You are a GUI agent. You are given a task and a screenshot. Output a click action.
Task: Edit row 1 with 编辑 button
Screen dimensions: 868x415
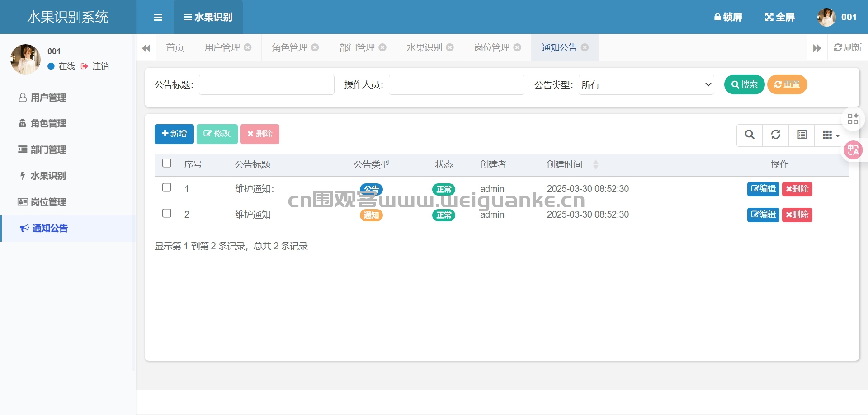point(763,189)
